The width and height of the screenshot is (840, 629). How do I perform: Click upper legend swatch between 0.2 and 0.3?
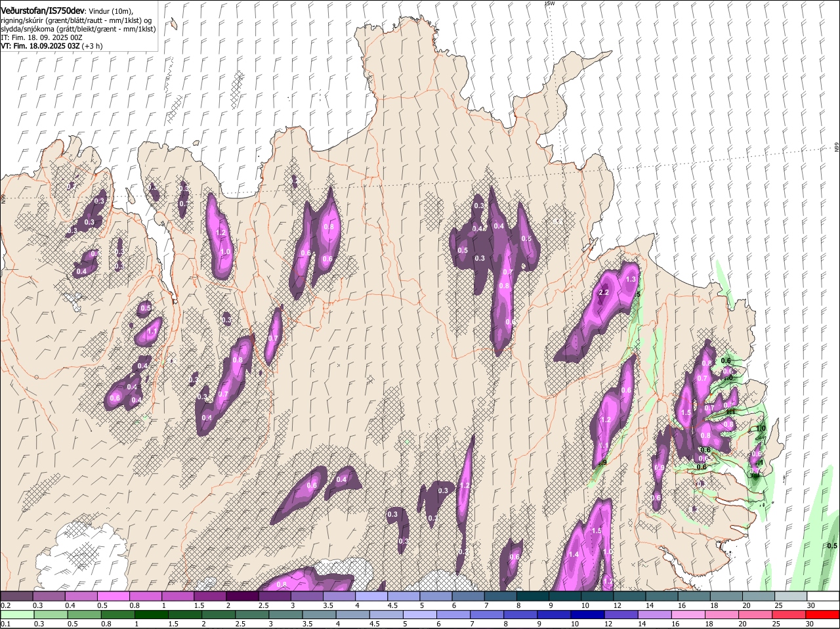click(x=16, y=596)
